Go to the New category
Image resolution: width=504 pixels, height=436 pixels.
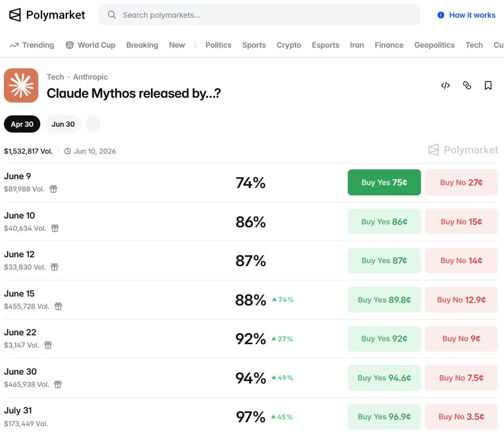[x=177, y=45]
